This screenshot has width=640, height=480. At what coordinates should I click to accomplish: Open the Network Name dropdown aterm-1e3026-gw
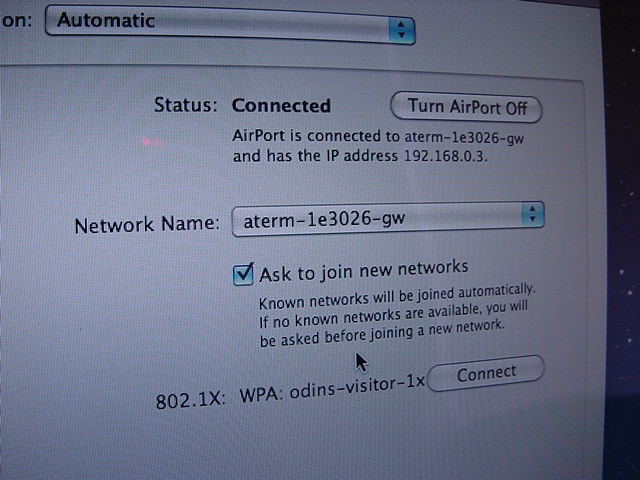(x=388, y=219)
